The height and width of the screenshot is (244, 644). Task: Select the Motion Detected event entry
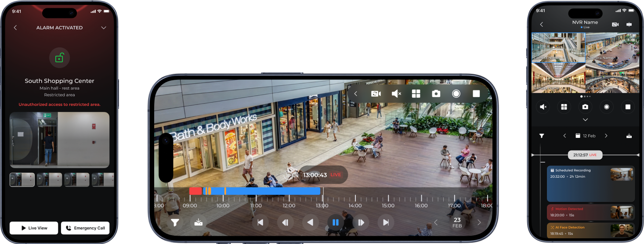[x=590, y=212]
